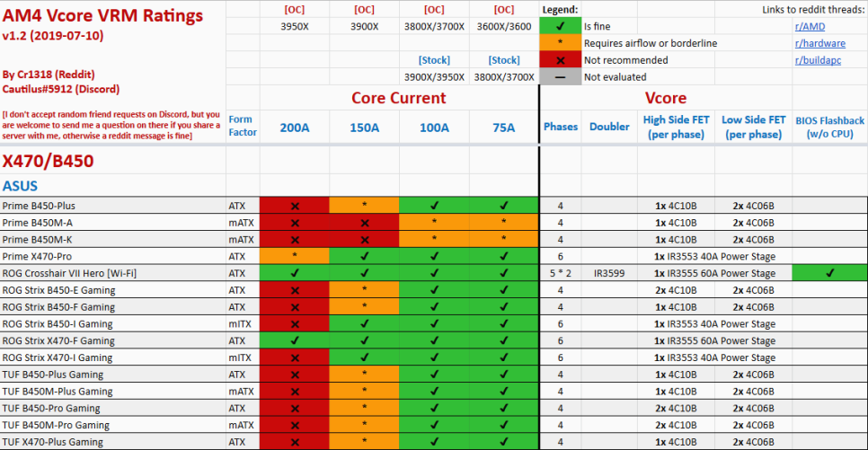
Task: Select the 'ROG Strix B450-I Gaming' row name
Action: (x=57, y=323)
